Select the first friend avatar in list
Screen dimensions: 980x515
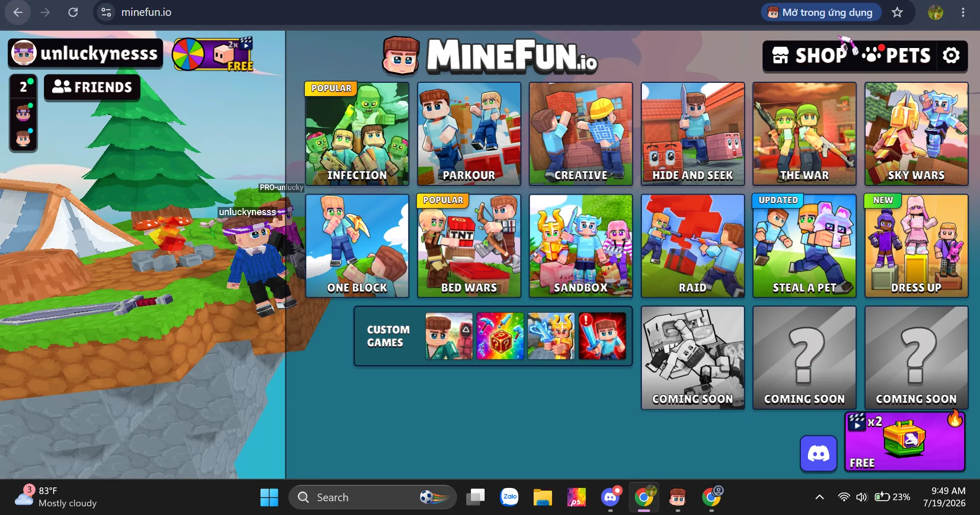tap(23, 112)
